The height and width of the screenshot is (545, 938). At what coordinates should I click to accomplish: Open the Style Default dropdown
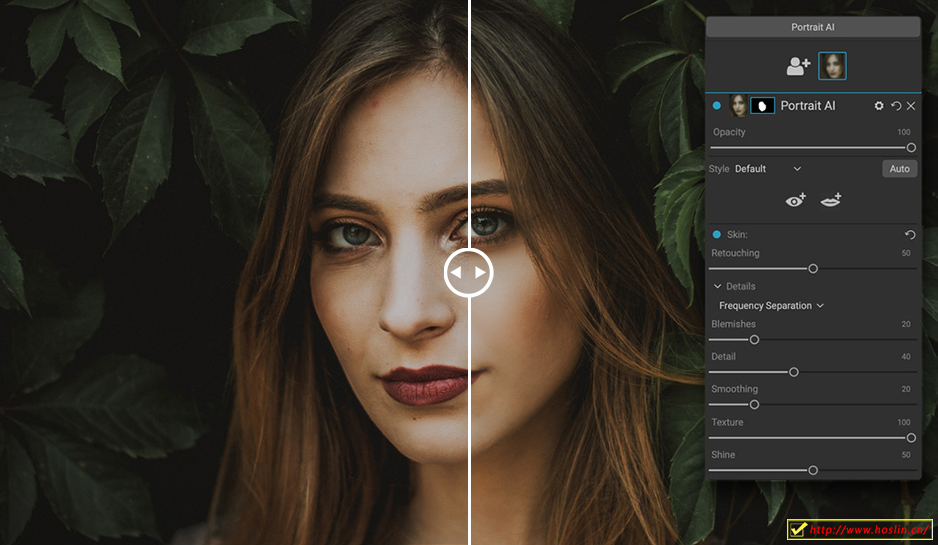tap(768, 169)
